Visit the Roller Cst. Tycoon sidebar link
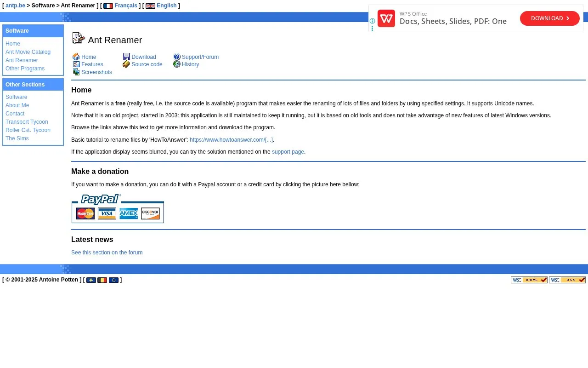 pyautogui.click(x=28, y=130)
